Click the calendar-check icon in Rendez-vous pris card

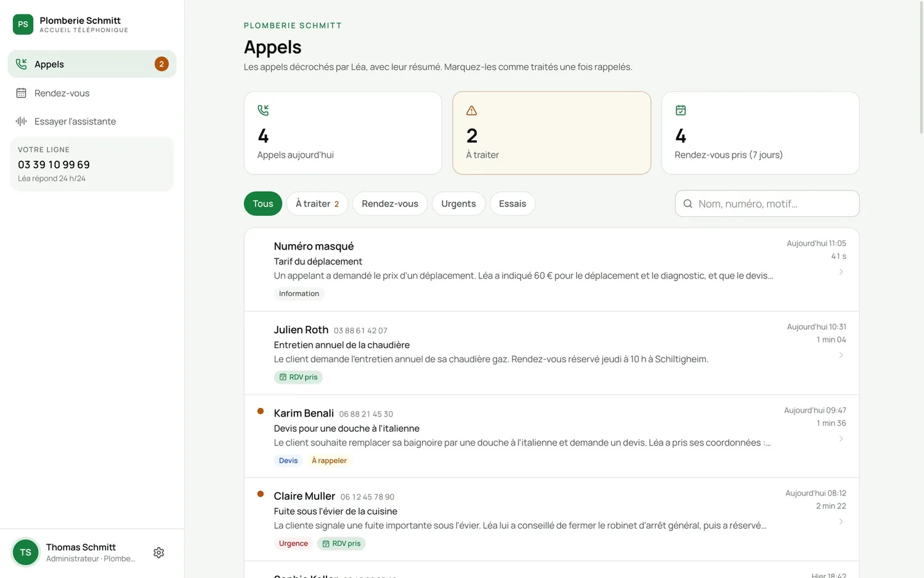coord(681,110)
